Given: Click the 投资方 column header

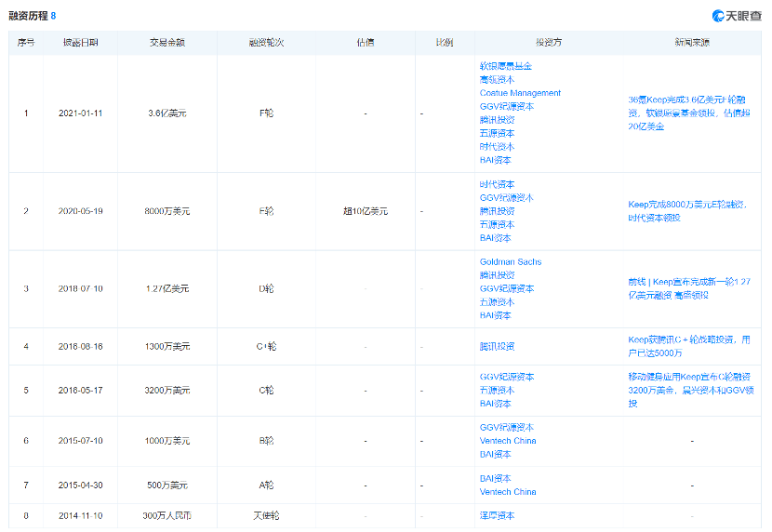Looking at the screenshot, I should pyautogui.click(x=549, y=43).
